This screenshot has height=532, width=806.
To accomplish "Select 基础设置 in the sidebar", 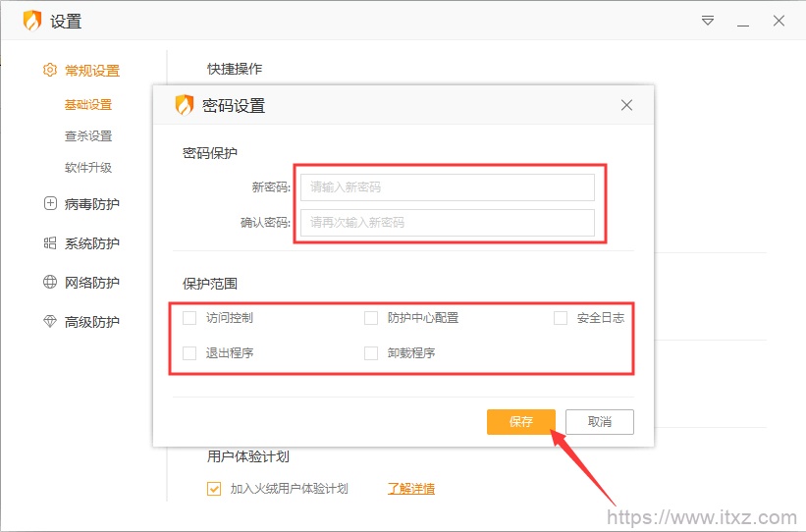I will coord(88,105).
